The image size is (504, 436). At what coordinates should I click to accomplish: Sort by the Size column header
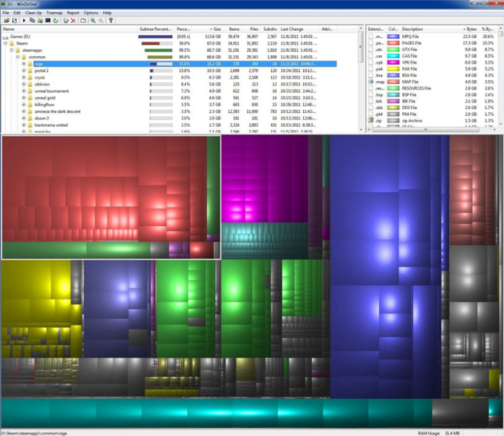click(214, 28)
